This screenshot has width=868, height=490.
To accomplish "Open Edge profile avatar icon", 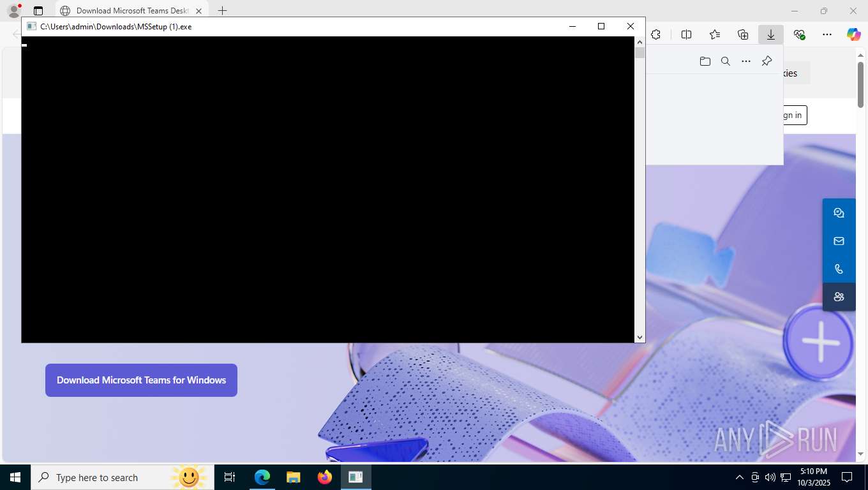I will 13,11.
